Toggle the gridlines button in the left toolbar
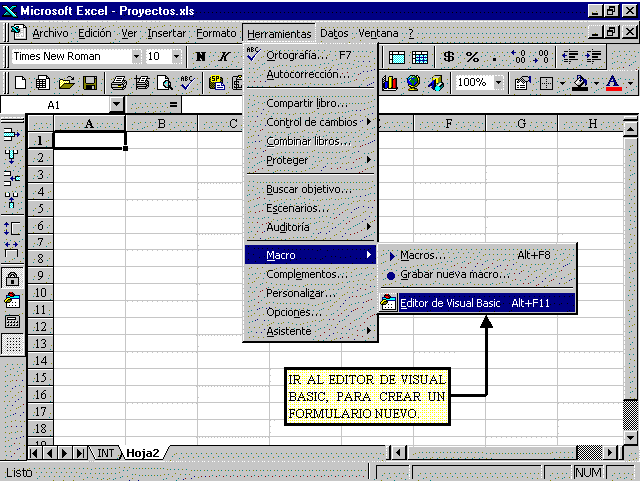The image size is (640, 481). click(x=12, y=344)
